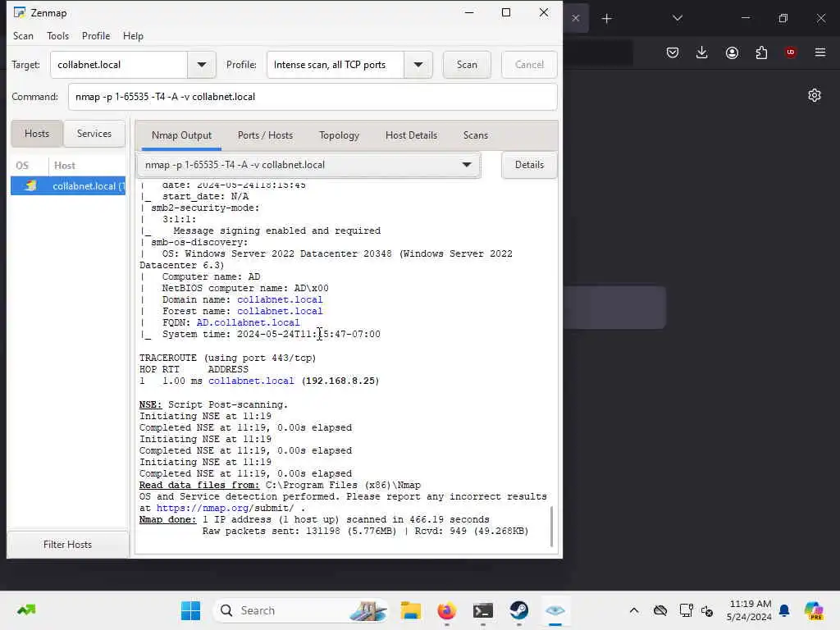Open File Explorer from the taskbar
This screenshot has height=630, width=840.
(x=411, y=610)
